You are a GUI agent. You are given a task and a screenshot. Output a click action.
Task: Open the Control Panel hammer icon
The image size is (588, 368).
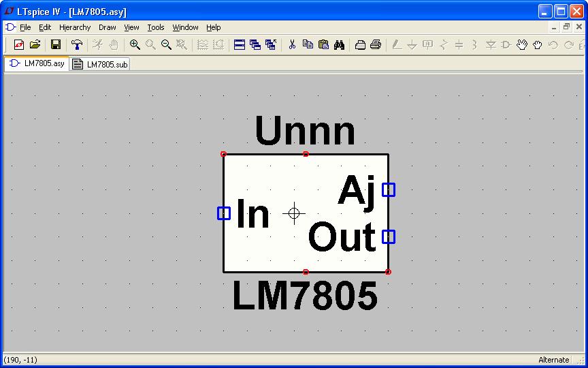click(x=77, y=45)
